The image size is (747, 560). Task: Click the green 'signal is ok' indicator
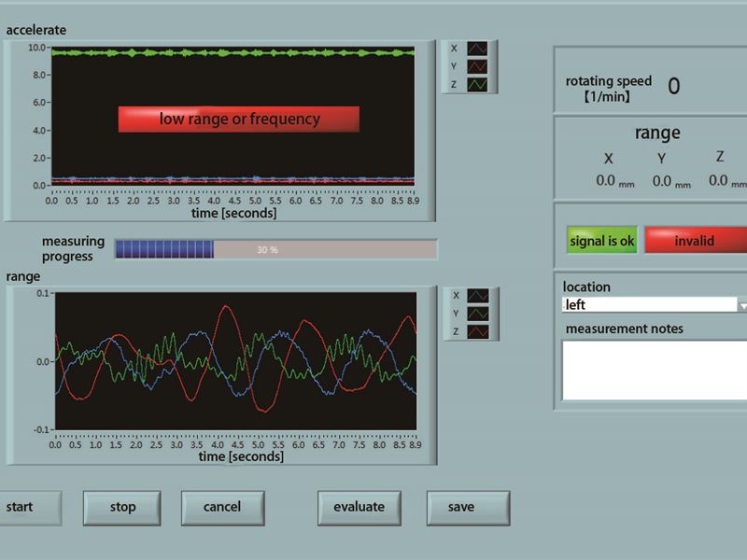click(601, 241)
